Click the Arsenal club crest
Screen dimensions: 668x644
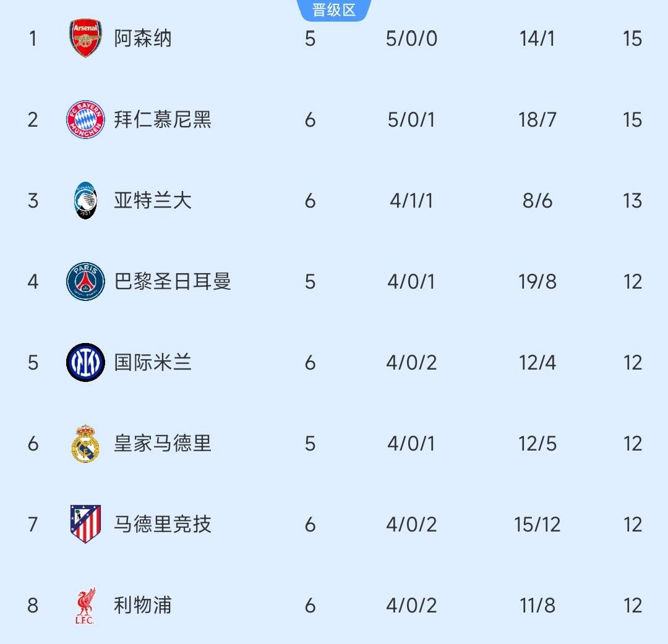[x=85, y=39]
